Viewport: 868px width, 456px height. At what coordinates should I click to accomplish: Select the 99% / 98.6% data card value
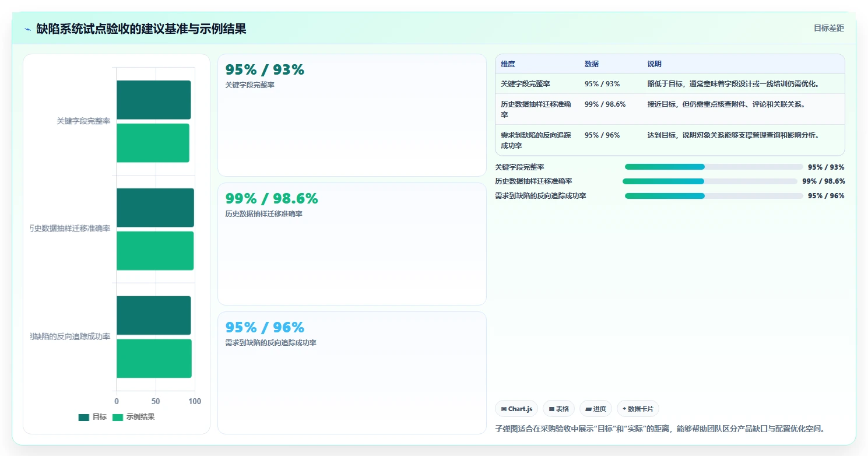coord(272,199)
